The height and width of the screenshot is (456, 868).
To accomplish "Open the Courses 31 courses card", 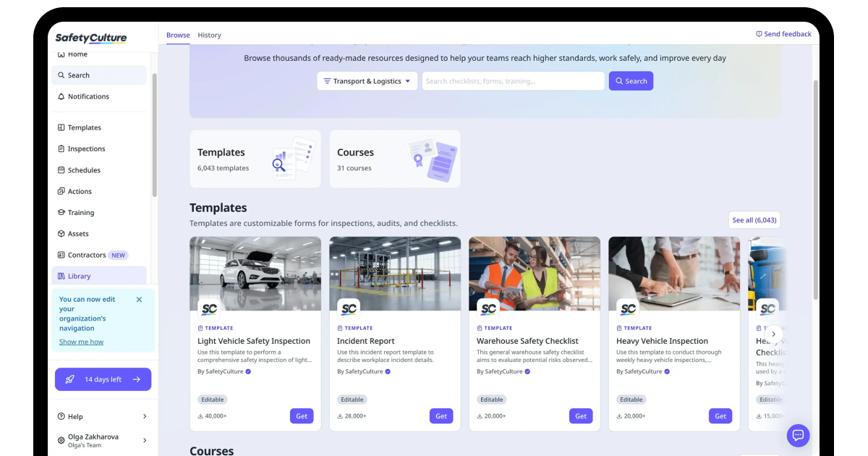I will tap(395, 159).
